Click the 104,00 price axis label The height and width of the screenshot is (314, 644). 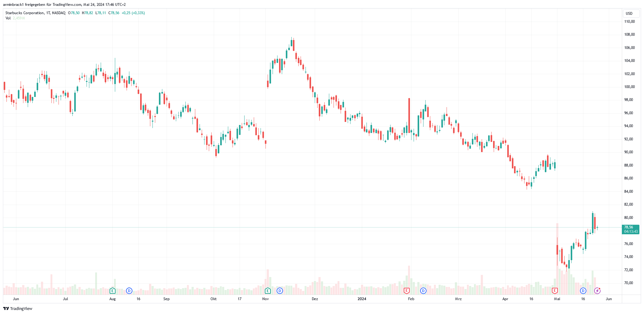click(630, 61)
